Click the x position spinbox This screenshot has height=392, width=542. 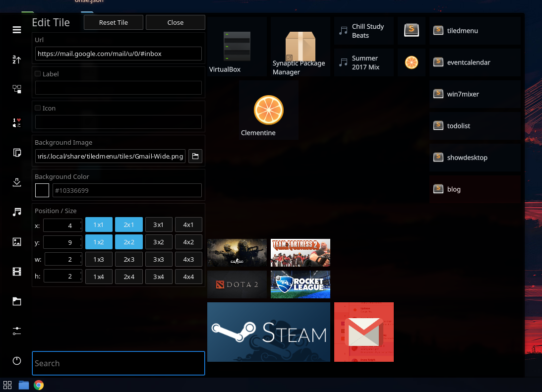click(x=62, y=225)
